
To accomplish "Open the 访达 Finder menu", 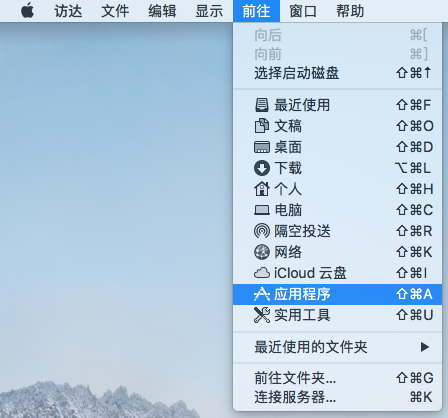I will [x=68, y=11].
